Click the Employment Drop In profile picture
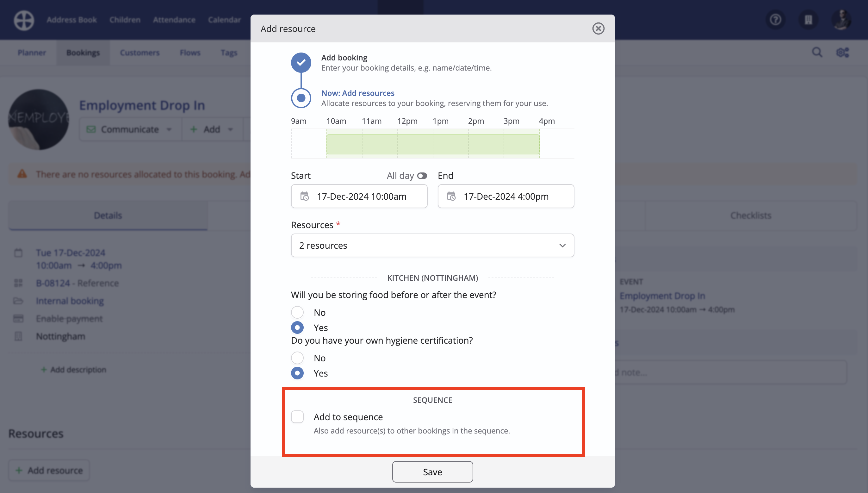868x493 pixels. coord(39,120)
